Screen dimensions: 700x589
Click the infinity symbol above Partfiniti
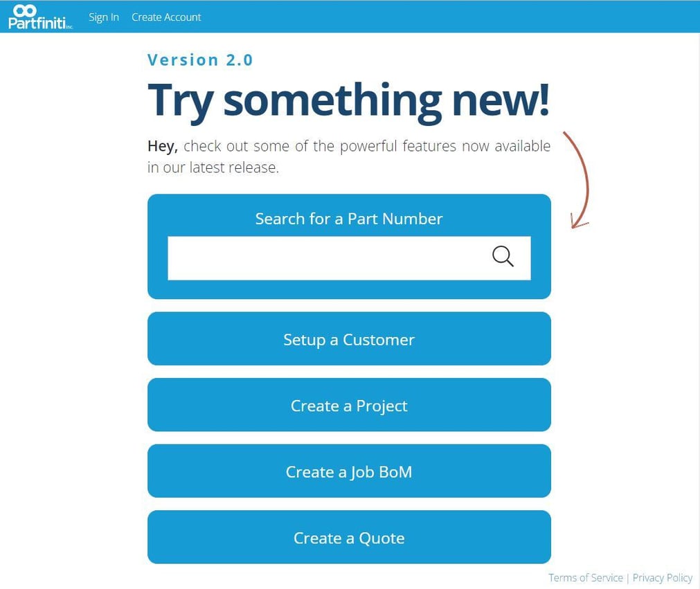(24, 10)
